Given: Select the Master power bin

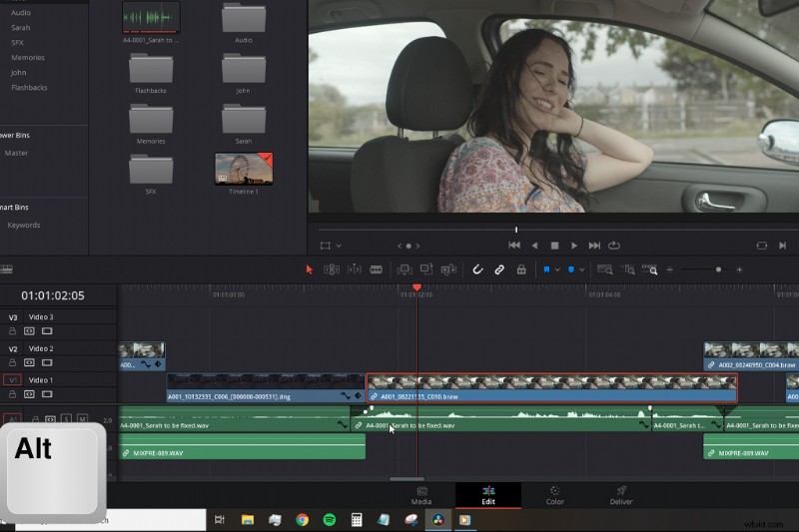Looking at the screenshot, I should [16, 153].
